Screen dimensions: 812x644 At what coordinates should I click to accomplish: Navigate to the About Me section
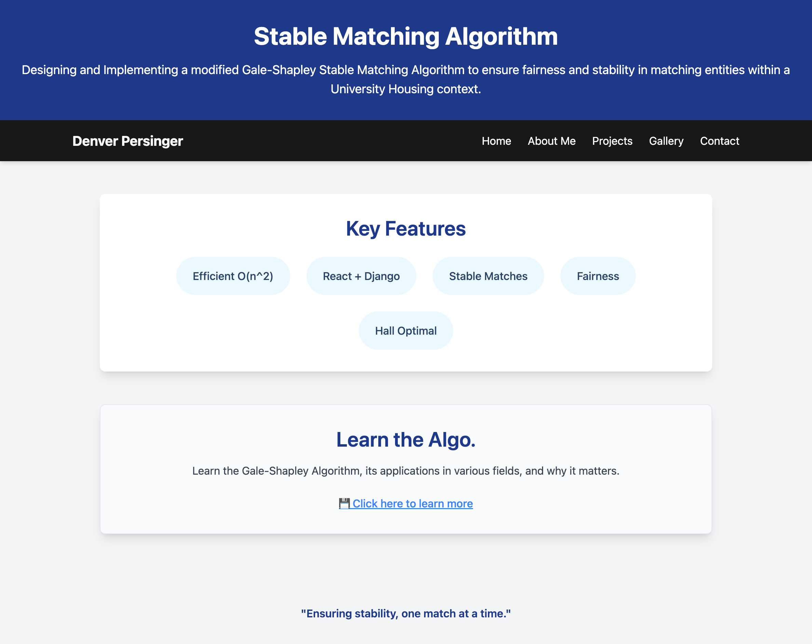click(x=551, y=141)
